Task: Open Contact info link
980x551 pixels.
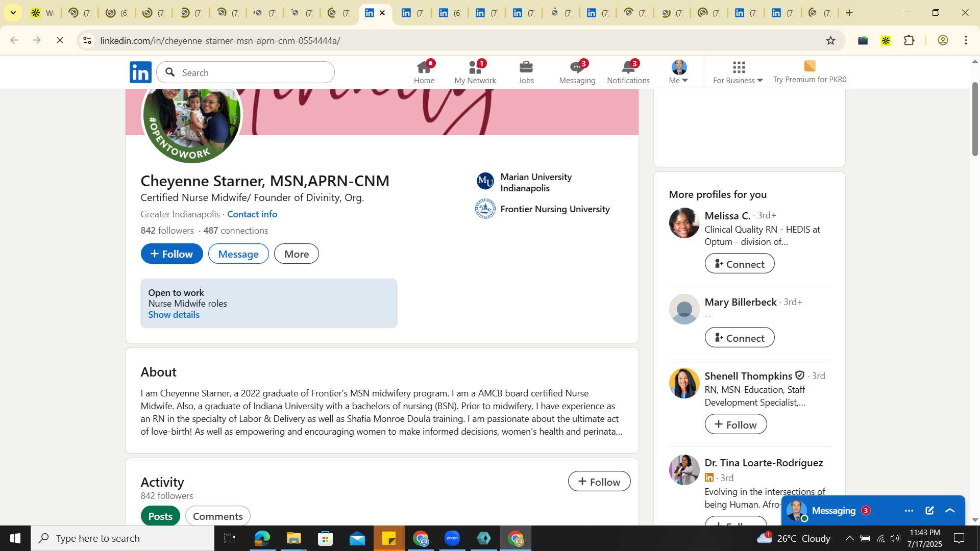Action: [252, 214]
